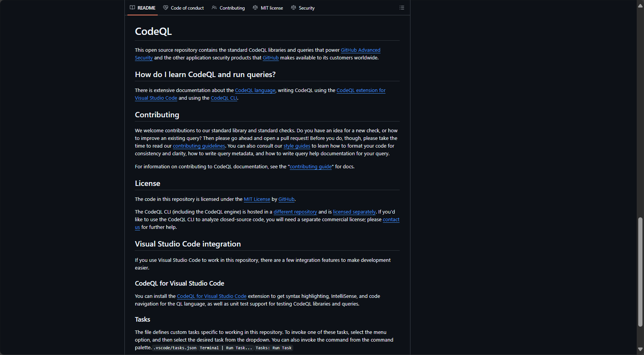This screenshot has width=644, height=355.
Task: Click the License section heading
Action: coord(147,184)
